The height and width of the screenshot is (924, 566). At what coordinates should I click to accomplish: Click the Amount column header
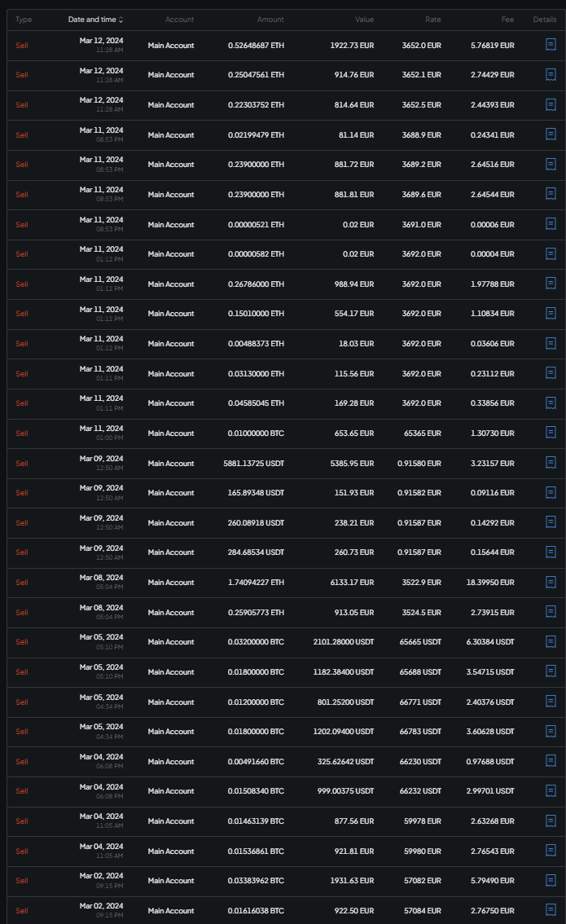[270, 20]
